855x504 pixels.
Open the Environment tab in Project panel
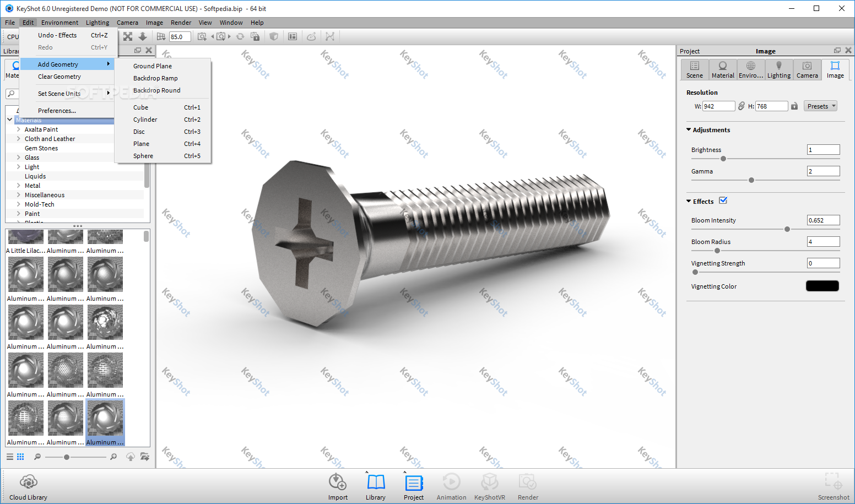751,70
